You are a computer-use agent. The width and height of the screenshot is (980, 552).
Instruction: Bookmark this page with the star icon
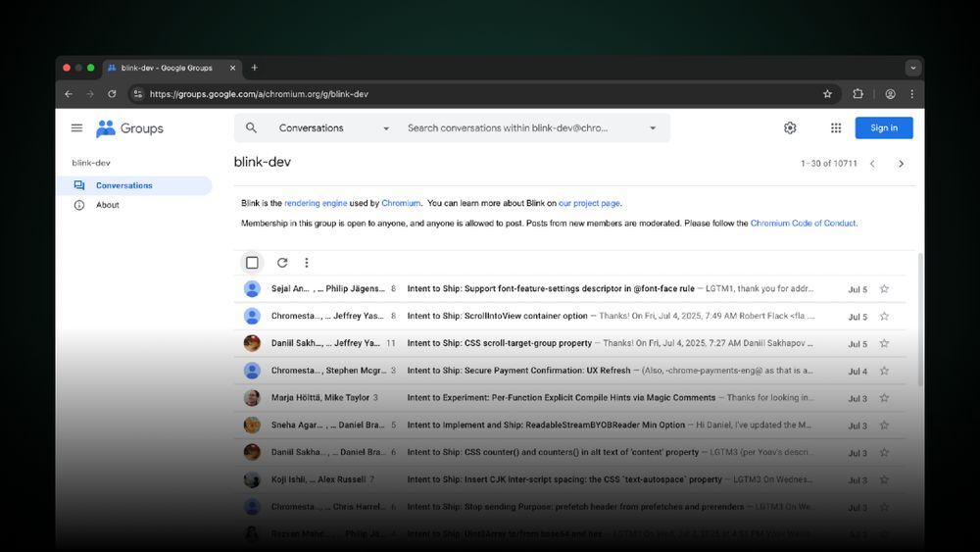point(827,94)
